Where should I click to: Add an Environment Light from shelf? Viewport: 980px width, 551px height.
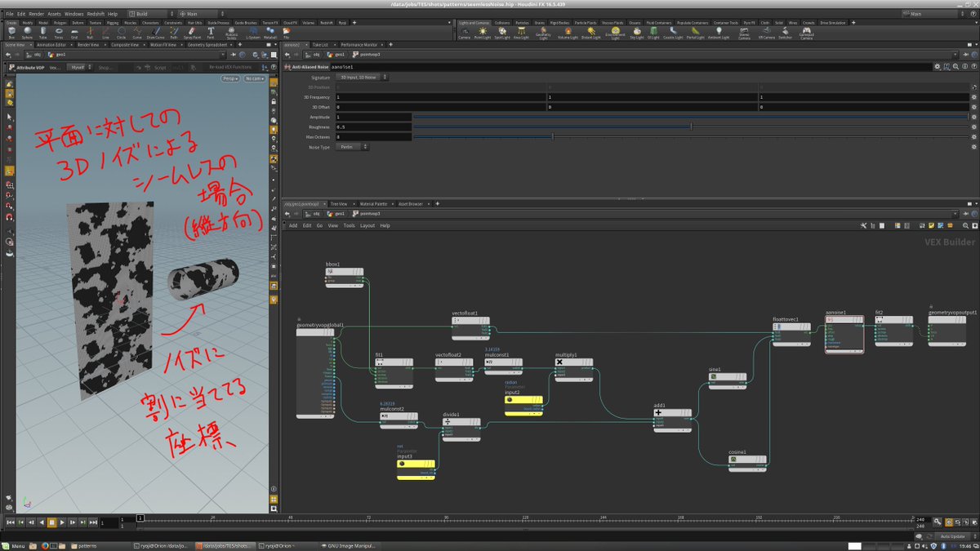[x=616, y=33]
